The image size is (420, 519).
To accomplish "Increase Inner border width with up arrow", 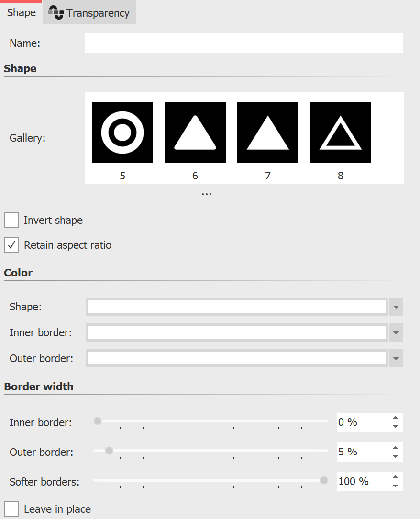I will [x=395, y=419].
